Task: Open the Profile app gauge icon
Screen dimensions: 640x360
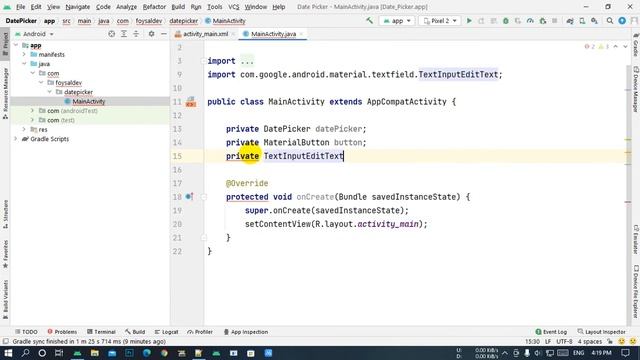Action: click(x=530, y=20)
